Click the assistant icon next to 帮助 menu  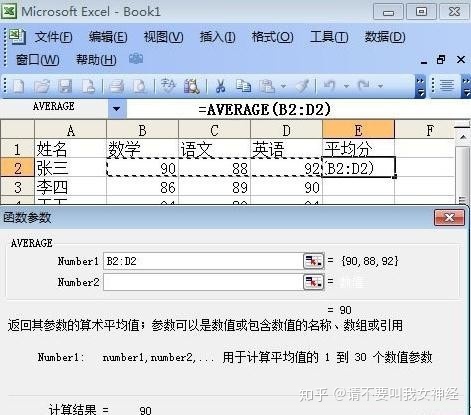click(x=136, y=59)
